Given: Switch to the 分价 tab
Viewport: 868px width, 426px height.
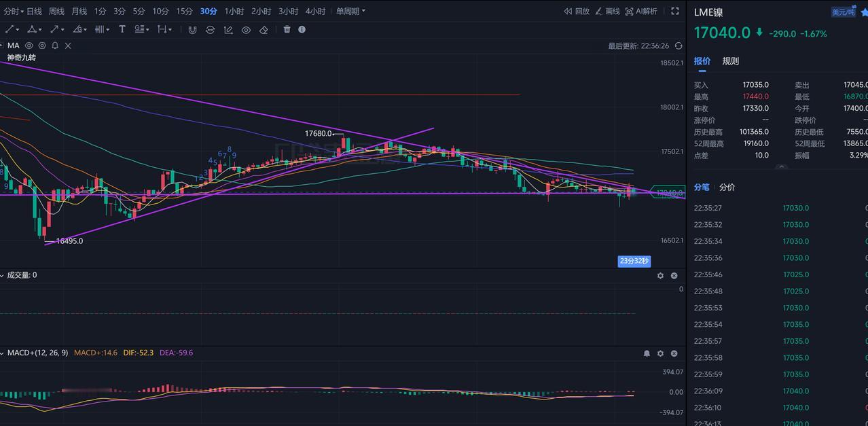Looking at the screenshot, I should pyautogui.click(x=726, y=187).
